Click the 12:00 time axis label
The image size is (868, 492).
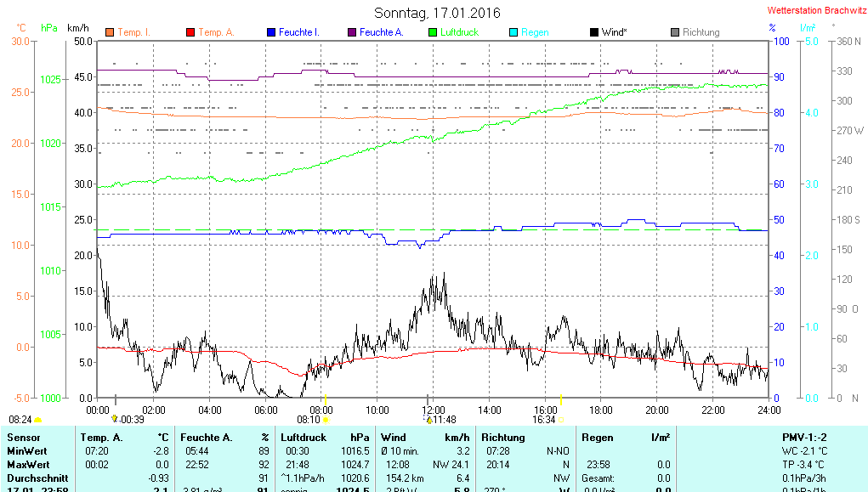(x=433, y=410)
